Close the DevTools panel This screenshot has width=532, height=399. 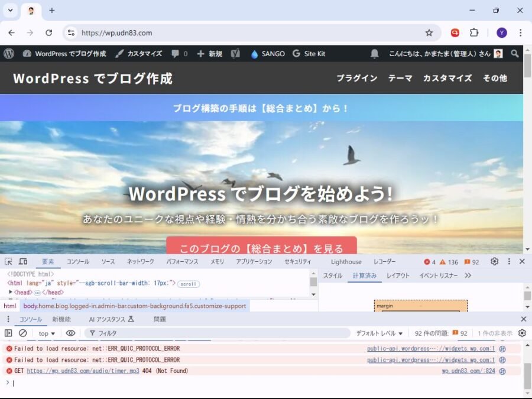coord(522,261)
